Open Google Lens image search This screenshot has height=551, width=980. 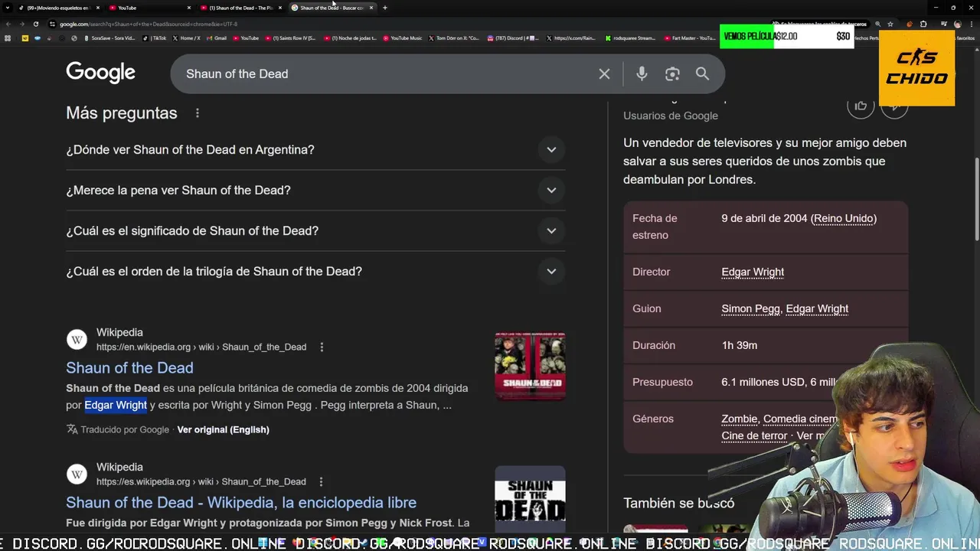(672, 73)
